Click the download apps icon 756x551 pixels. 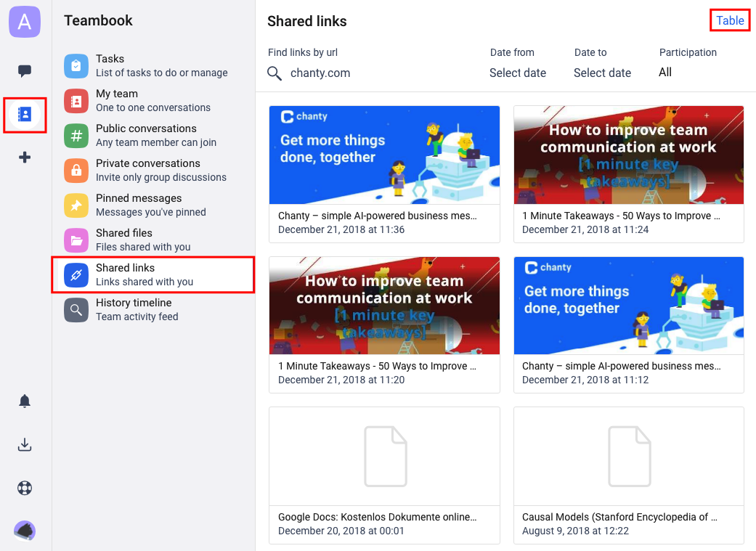(x=25, y=444)
